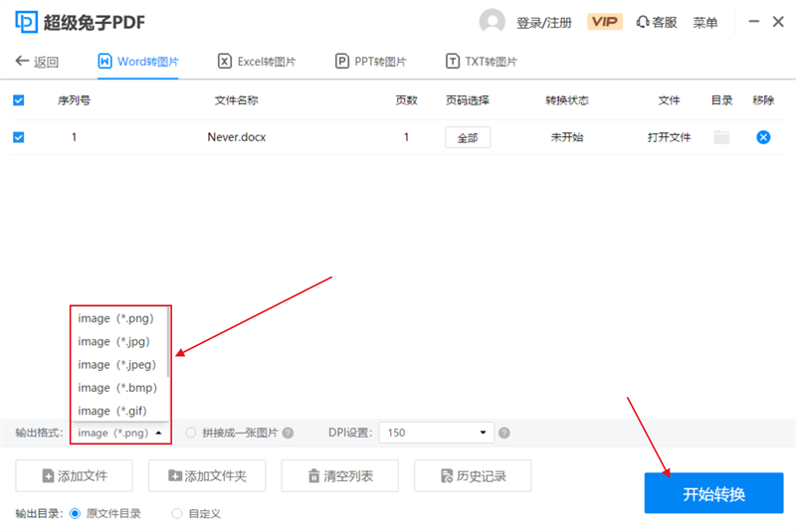
Task: Click 登录/注册 to sign in
Action: click(x=543, y=23)
